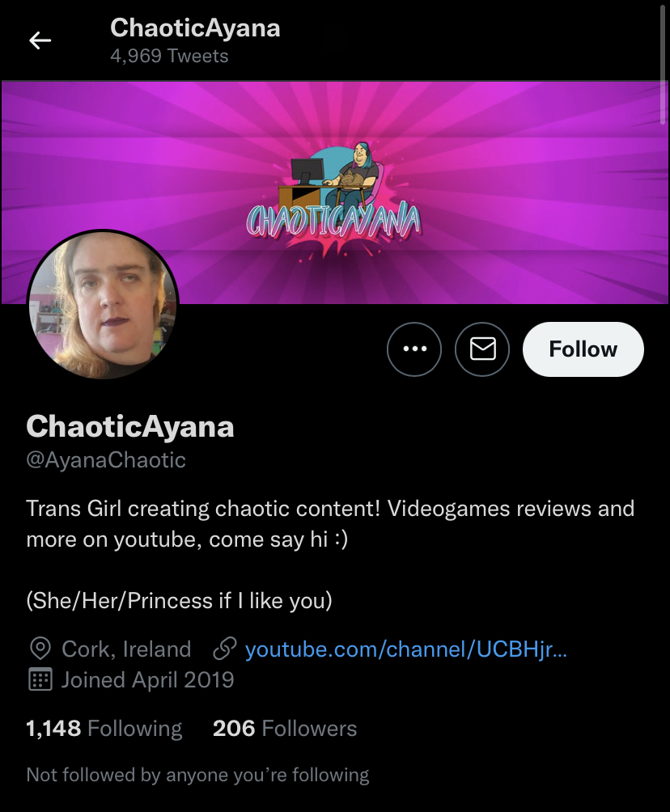
Task: Send a direct message via envelope icon
Action: [x=482, y=349]
